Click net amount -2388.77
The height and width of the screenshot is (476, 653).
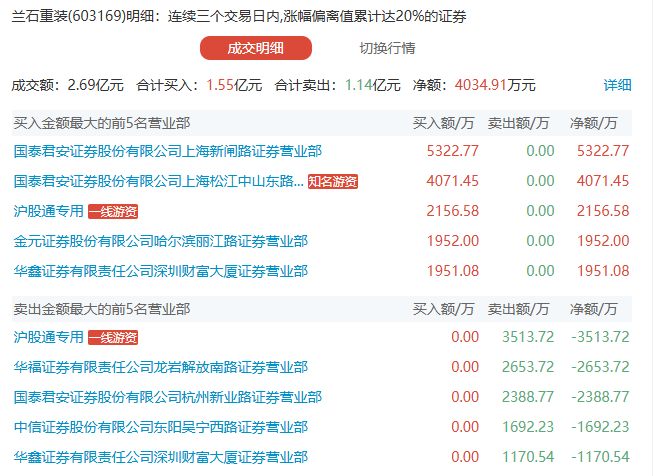(600, 396)
